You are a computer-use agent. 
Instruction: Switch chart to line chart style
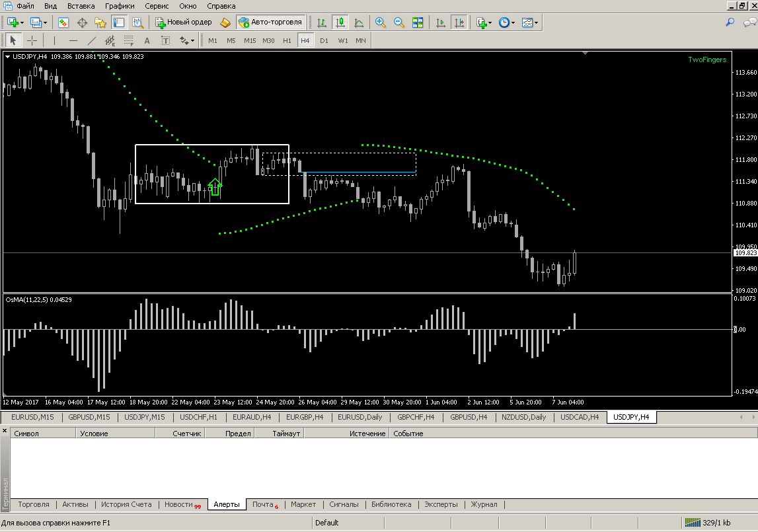pos(359,22)
